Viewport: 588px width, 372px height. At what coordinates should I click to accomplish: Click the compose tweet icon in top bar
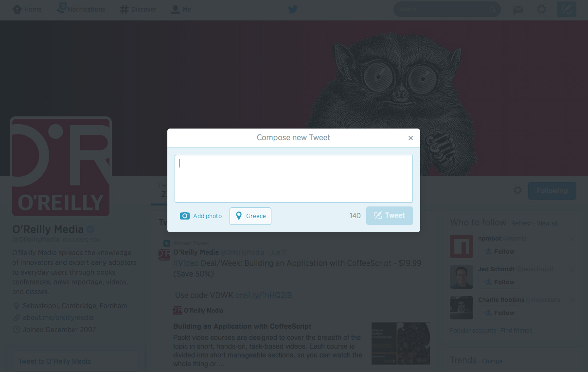coord(566,10)
